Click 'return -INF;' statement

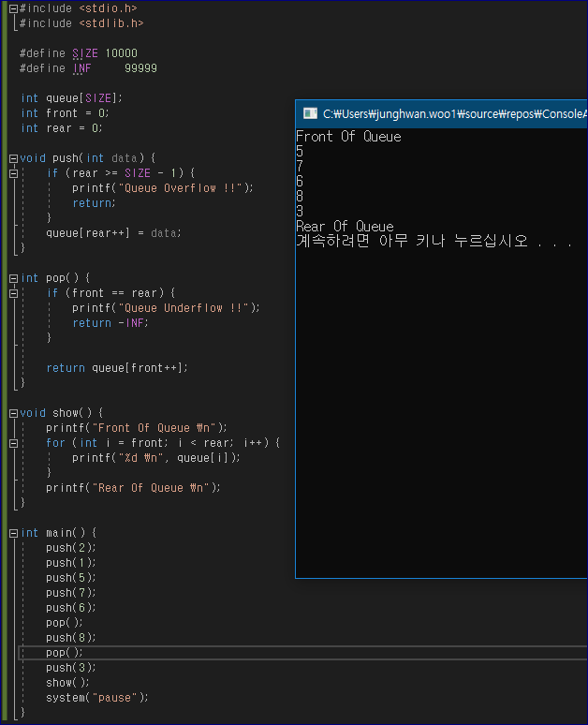110,323
